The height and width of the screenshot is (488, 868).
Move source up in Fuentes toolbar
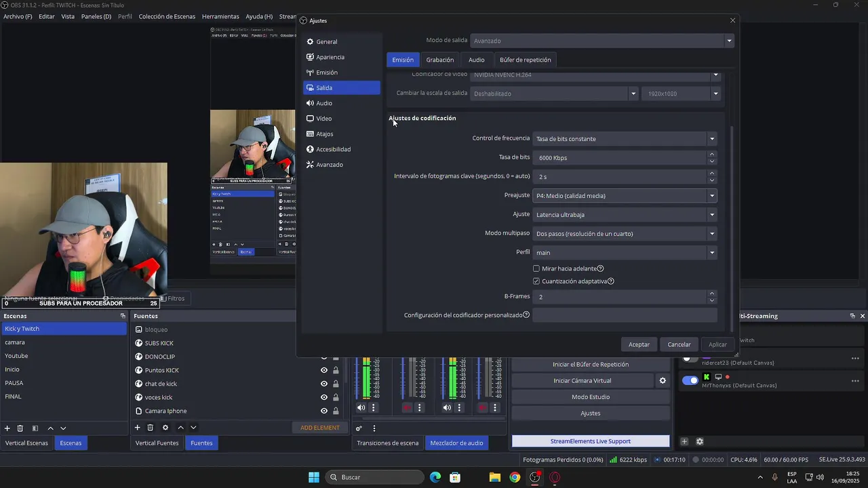pos(180,428)
